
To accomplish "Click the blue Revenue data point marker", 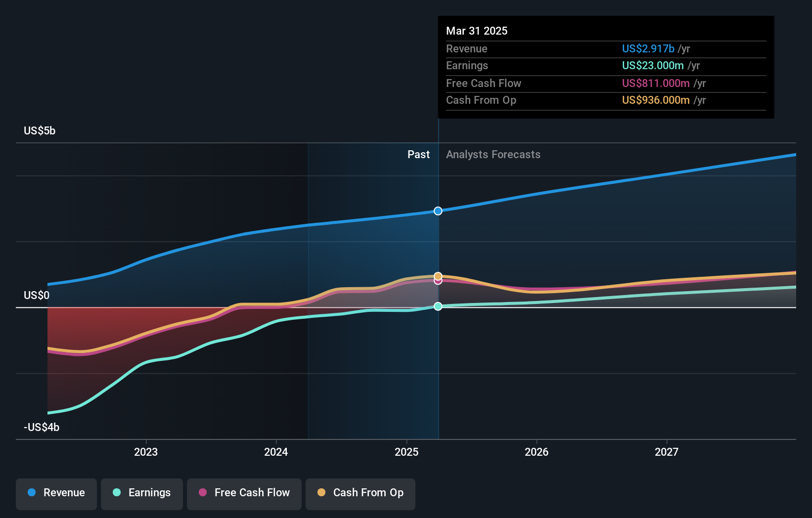I will coord(438,211).
